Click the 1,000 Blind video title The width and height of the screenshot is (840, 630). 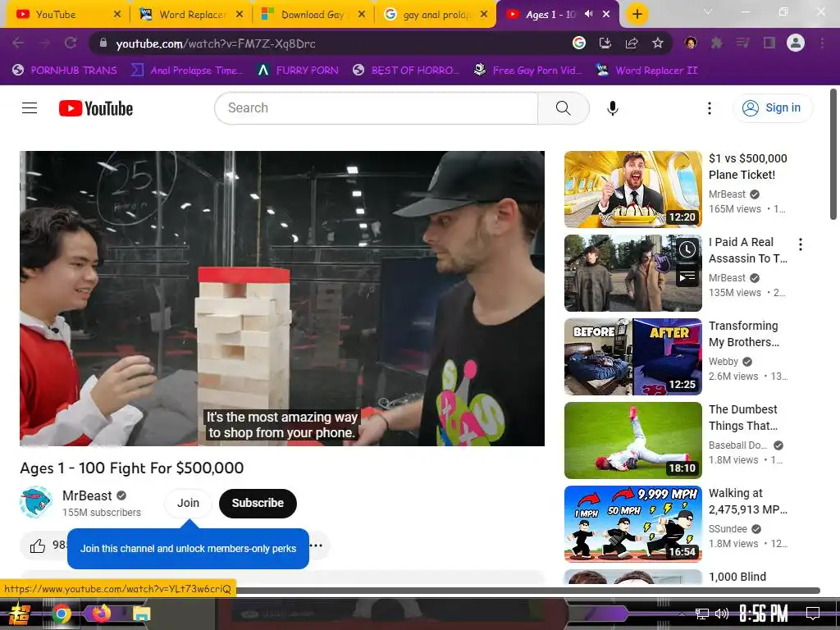pyautogui.click(x=737, y=577)
